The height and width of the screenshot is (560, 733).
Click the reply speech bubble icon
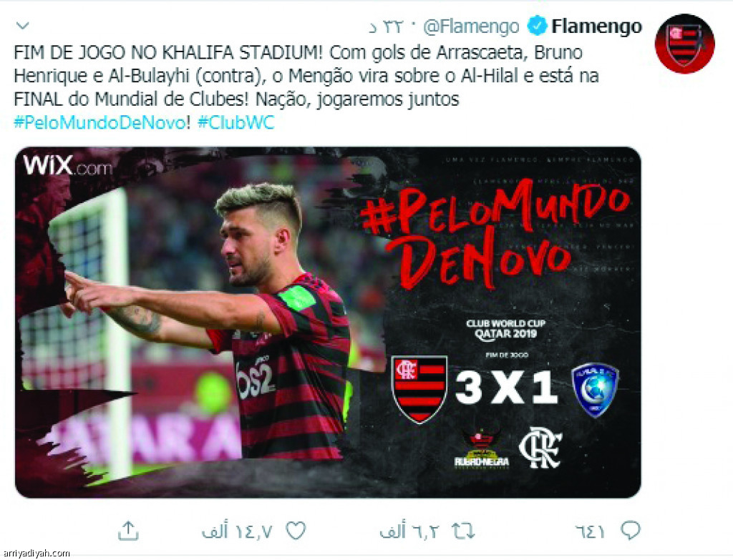[x=630, y=530]
